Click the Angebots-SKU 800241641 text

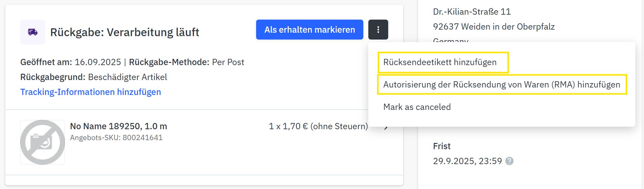tap(116, 138)
